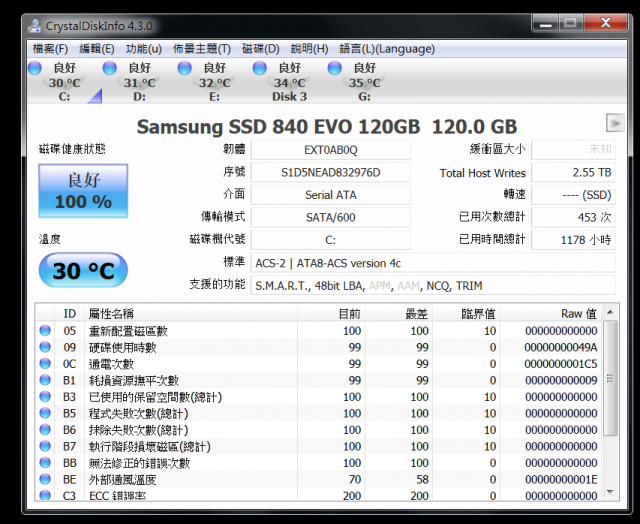Click the Raw 值 column header
This screenshot has width=640, height=524.
click(x=551, y=313)
